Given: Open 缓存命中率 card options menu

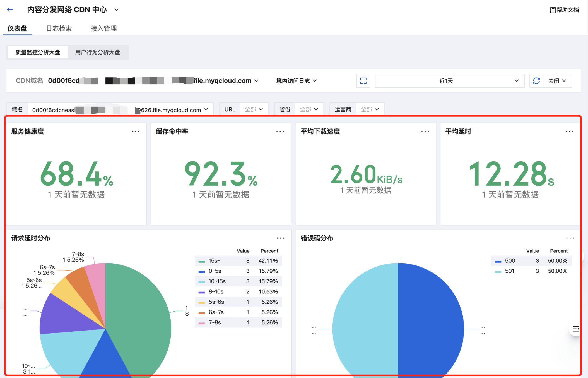Looking at the screenshot, I should pyautogui.click(x=280, y=131).
